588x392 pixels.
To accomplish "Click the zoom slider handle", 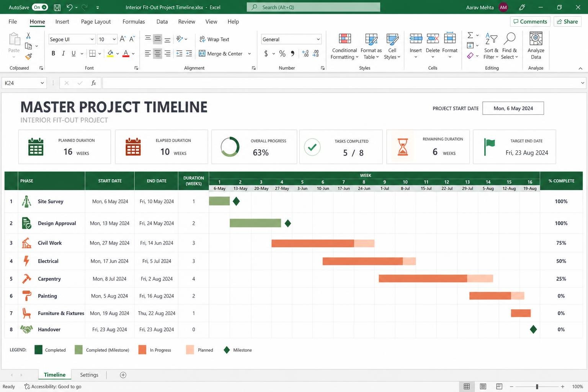I will point(537,386).
